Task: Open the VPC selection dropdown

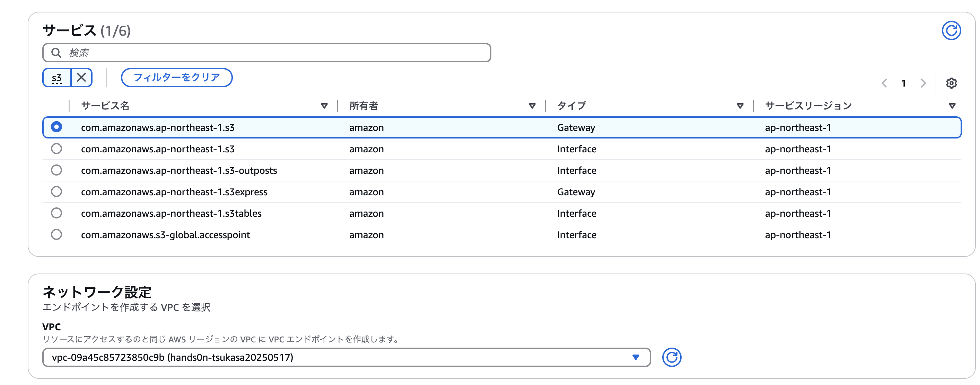Action: tap(346, 357)
